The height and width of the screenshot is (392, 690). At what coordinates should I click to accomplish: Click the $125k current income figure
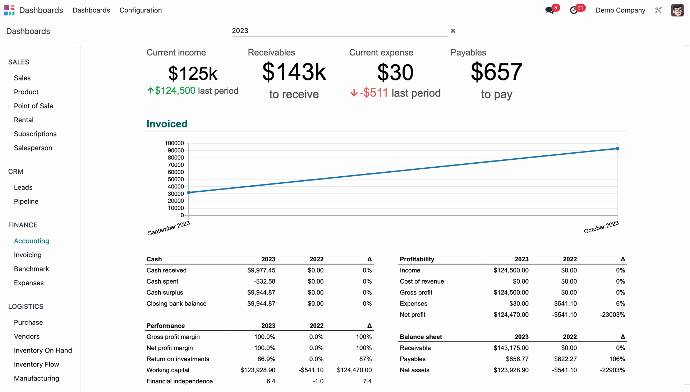tap(193, 73)
